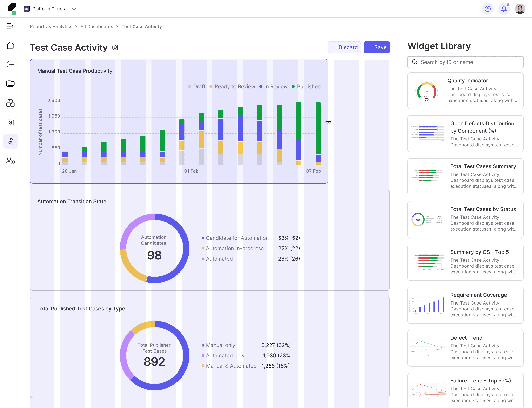Click the expand sidebar menu icon
The image size is (532, 408).
(x=10, y=26)
